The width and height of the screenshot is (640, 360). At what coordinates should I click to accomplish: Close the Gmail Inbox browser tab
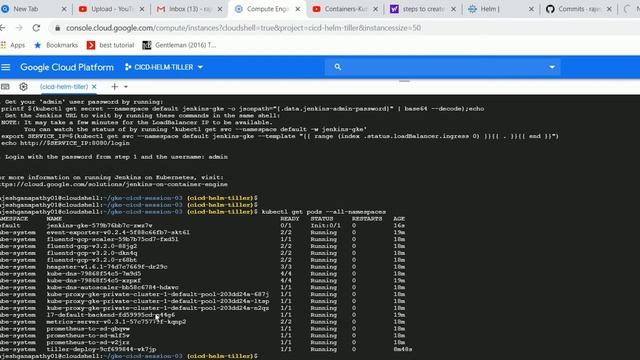click(x=220, y=9)
